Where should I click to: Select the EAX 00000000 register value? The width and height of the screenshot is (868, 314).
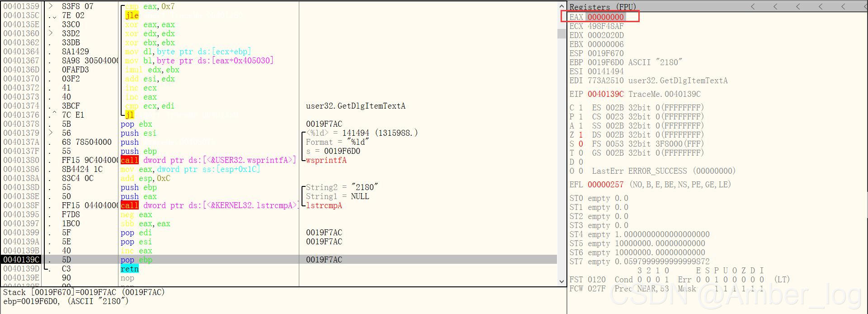point(606,17)
